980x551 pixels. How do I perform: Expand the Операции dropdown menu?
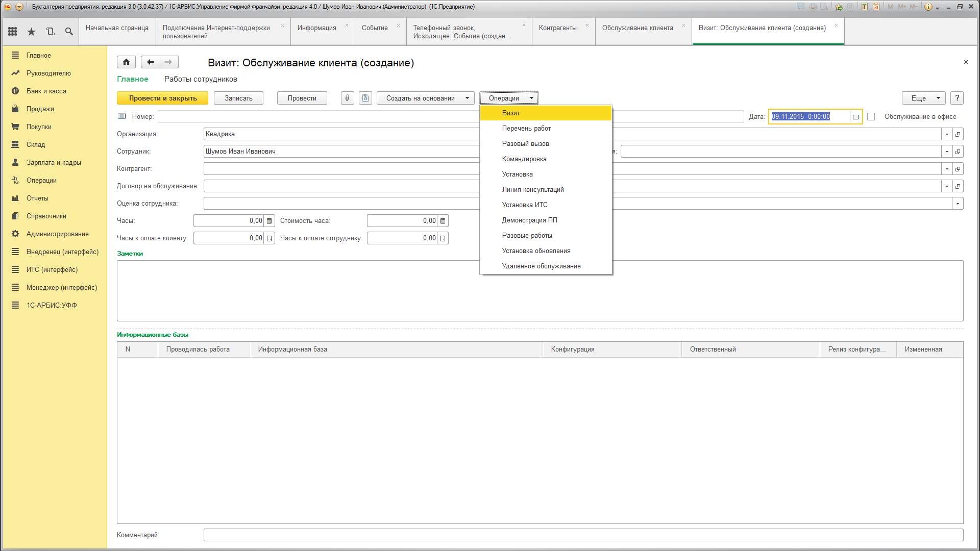(509, 97)
